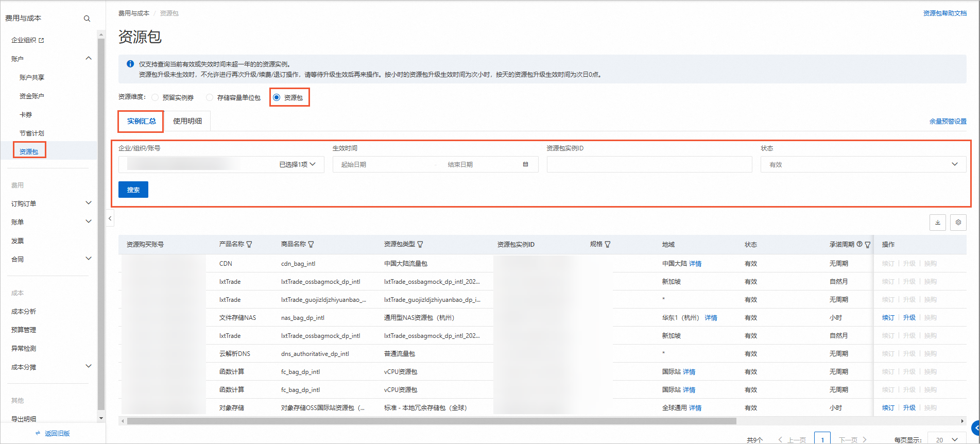Click the help icon next to 承诺周期
This screenshot has width=980, height=444.
[x=859, y=244]
